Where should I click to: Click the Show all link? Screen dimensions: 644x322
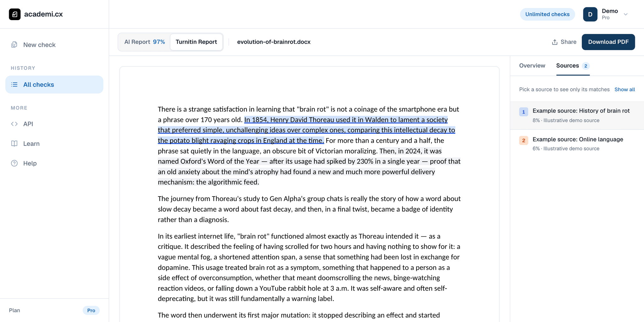point(625,90)
